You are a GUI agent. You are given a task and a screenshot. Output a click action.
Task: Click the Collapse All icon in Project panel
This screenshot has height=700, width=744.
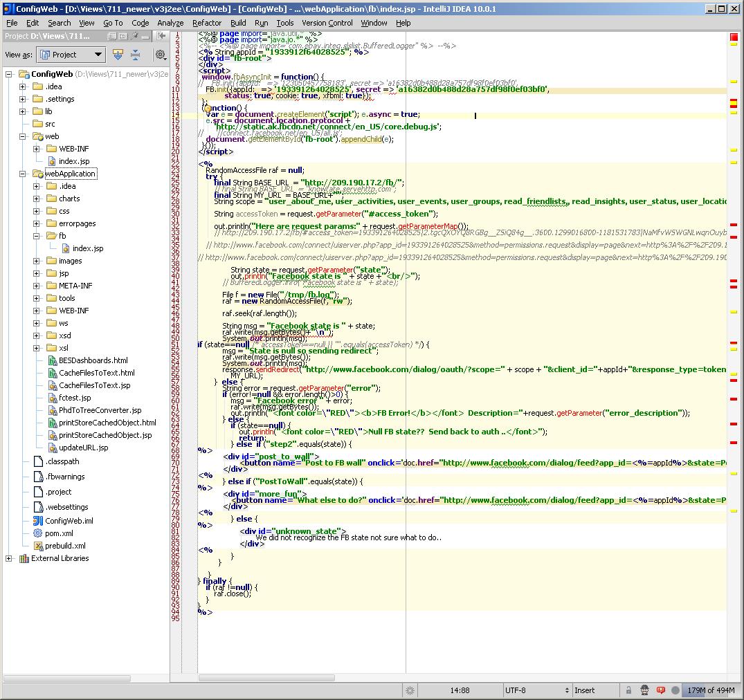[x=135, y=55]
